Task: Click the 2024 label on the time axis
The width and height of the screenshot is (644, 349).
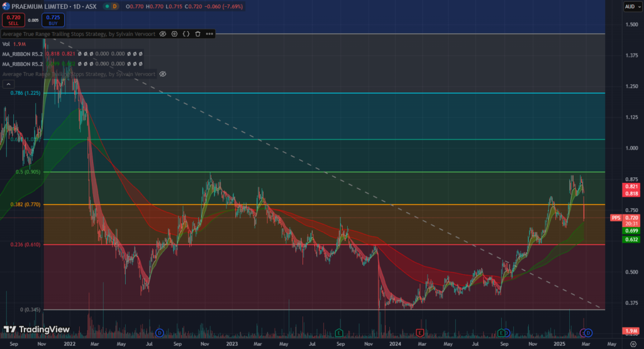Action: (x=395, y=344)
